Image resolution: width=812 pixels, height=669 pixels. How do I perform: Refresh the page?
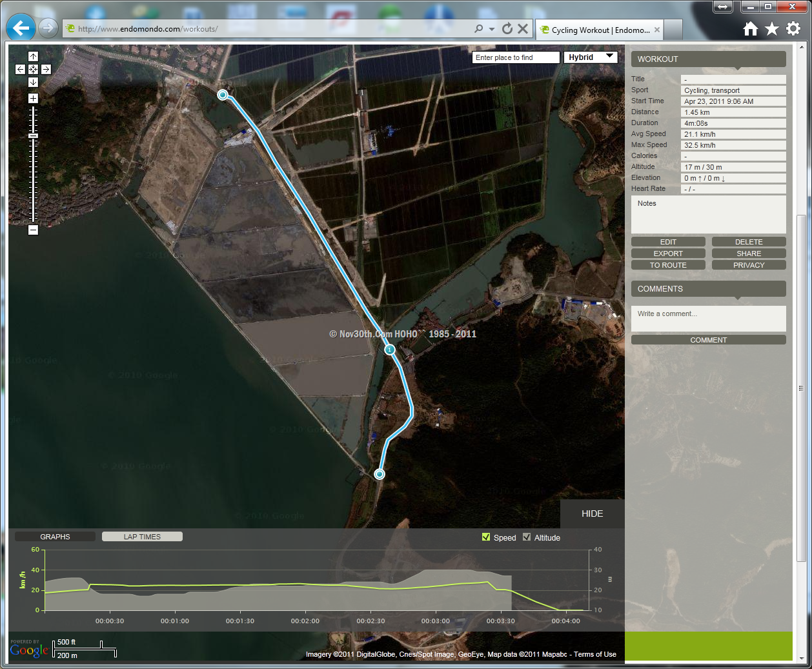507,28
